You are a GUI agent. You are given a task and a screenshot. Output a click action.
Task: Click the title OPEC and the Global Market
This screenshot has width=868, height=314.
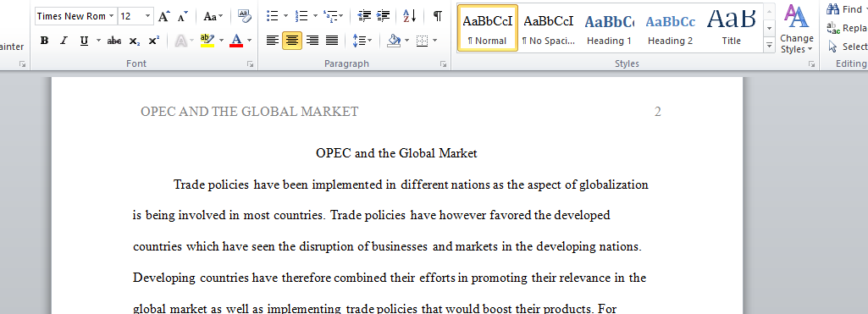coord(396,153)
